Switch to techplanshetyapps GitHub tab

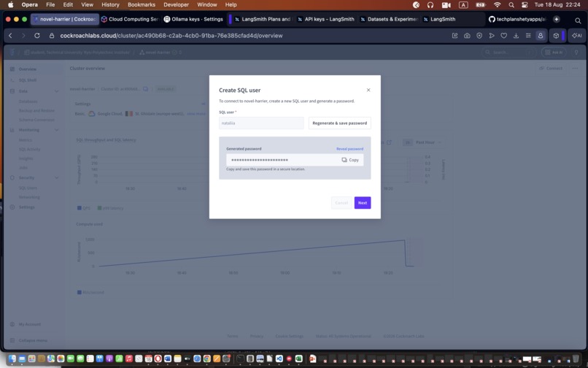(517, 19)
